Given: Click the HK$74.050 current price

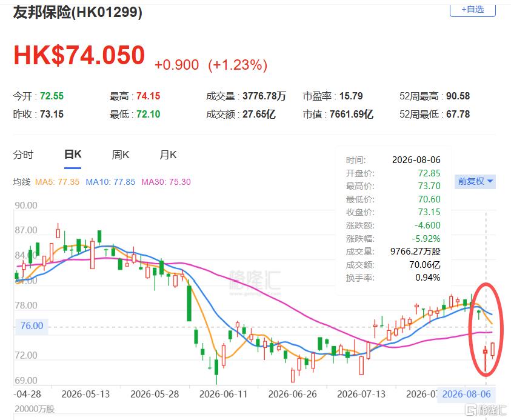Looking at the screenshot, I should [79, 55].
